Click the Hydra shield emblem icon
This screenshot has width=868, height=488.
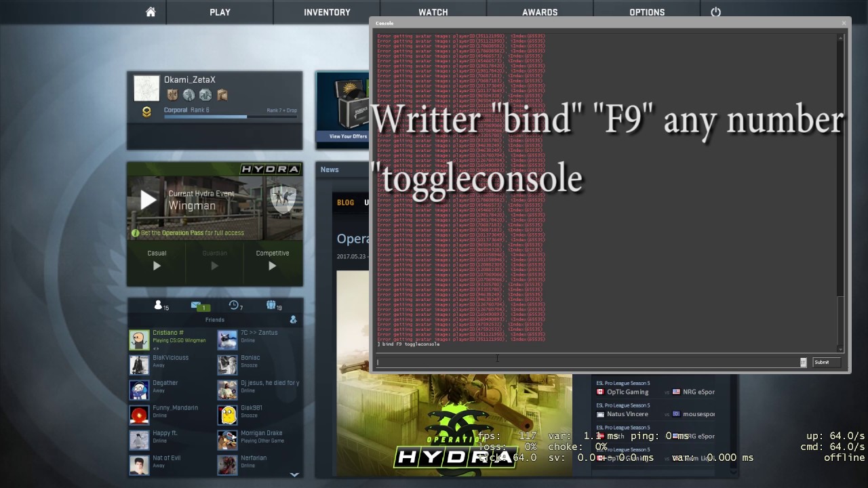[283, 199]
